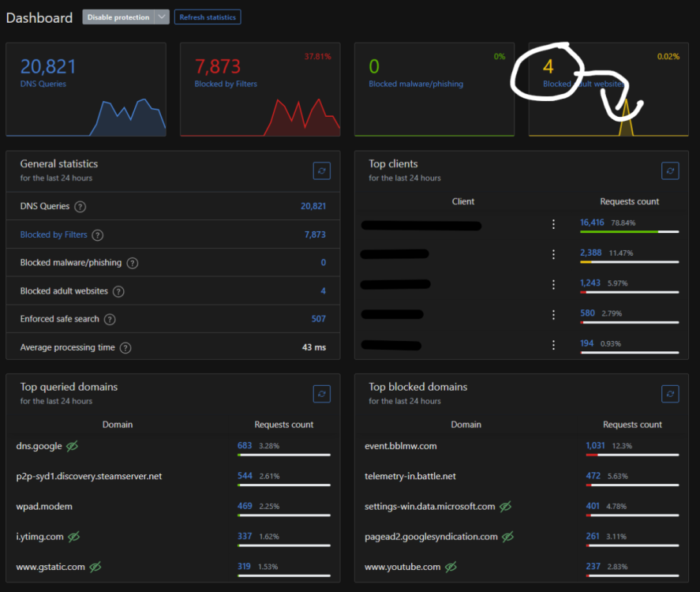Click tracker icon next to pagead2.googlesyndication.com
Viewport: 700px width, 592px height.
click(507, 537)
